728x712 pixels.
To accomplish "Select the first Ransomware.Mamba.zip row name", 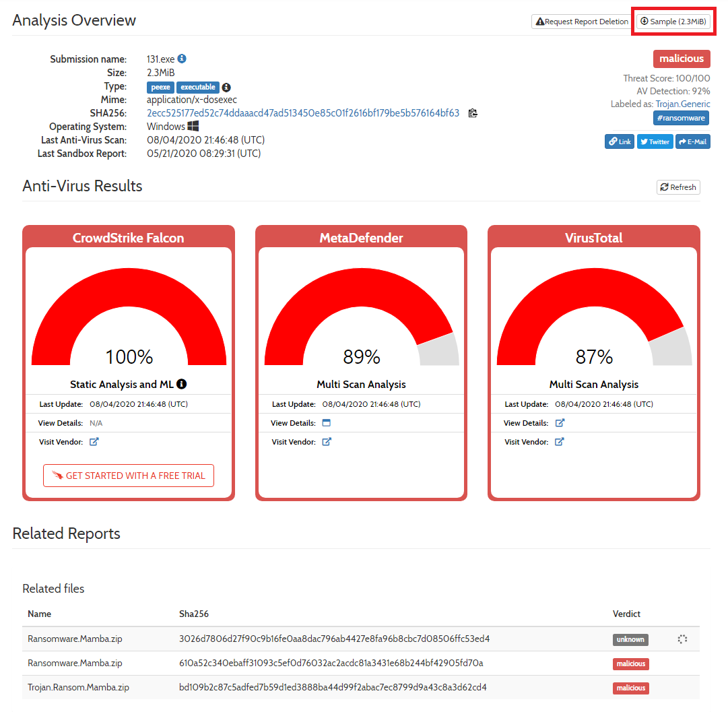I will point(75,639).
